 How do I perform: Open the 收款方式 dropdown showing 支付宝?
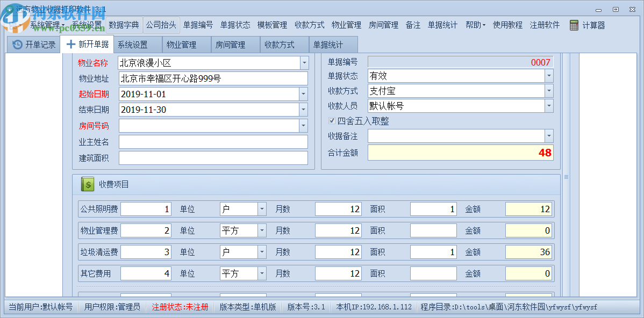click(549, 91)
